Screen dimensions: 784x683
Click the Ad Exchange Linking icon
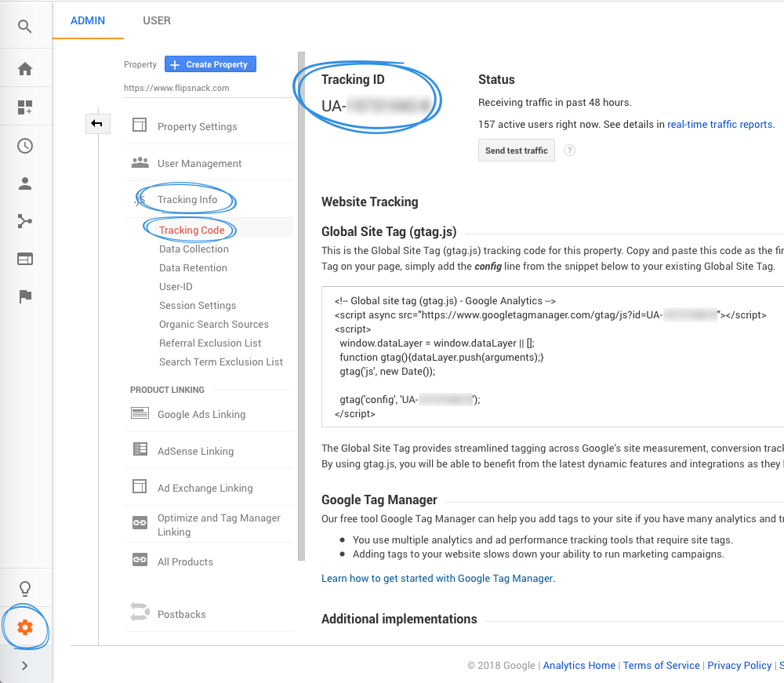point(140,486)
